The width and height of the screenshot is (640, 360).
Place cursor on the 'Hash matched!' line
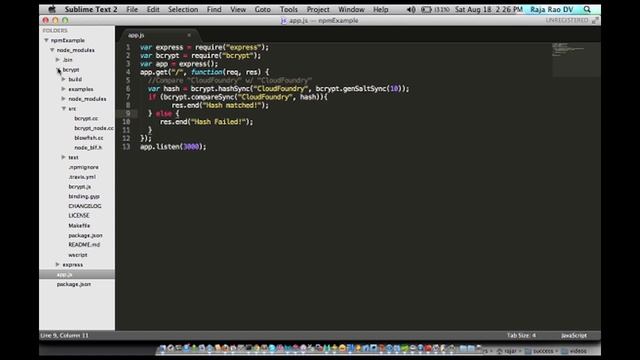point(220,105)
